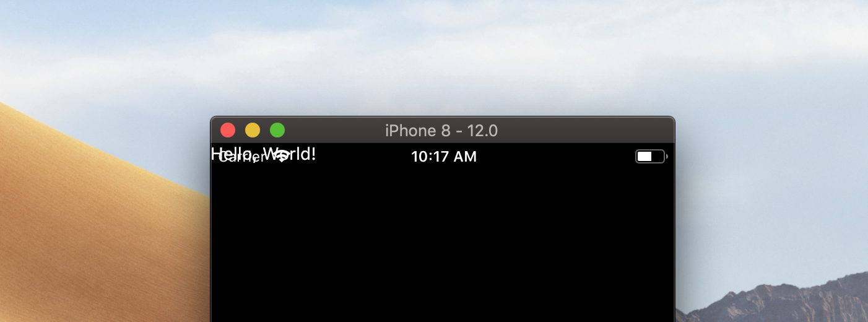Tap the Carrier text in the status bar
Image resolution: width=868 pixels, height=322 pixels.
[242, 157]
